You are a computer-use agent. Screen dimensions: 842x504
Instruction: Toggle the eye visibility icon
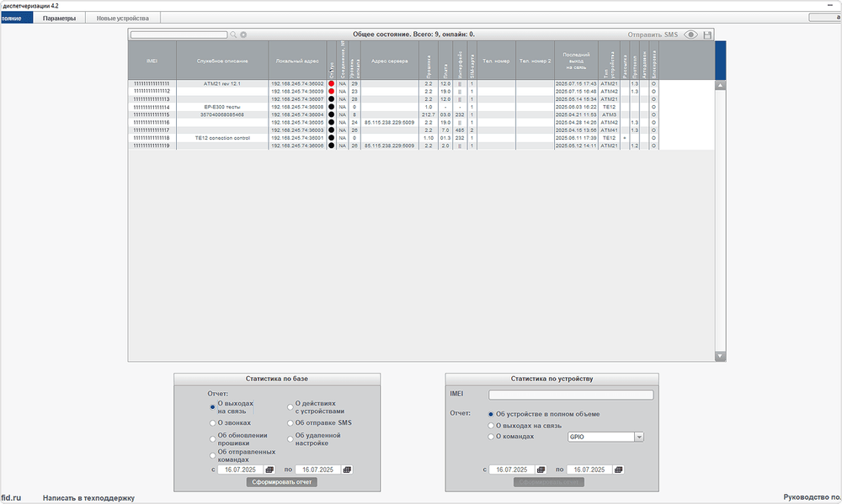point(691,35)
